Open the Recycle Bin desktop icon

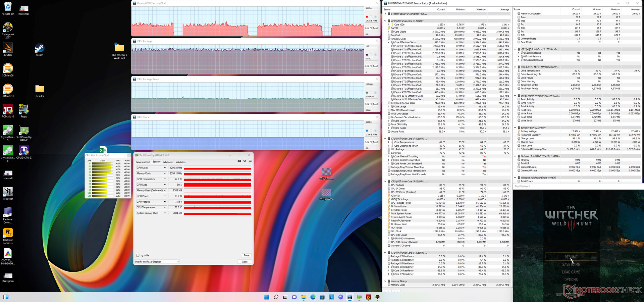click(x=8, y=9)
